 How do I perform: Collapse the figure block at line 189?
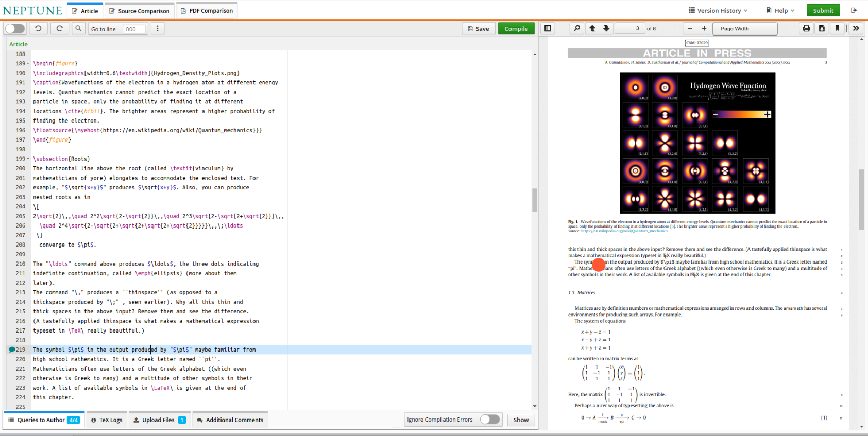click(28, 64)
